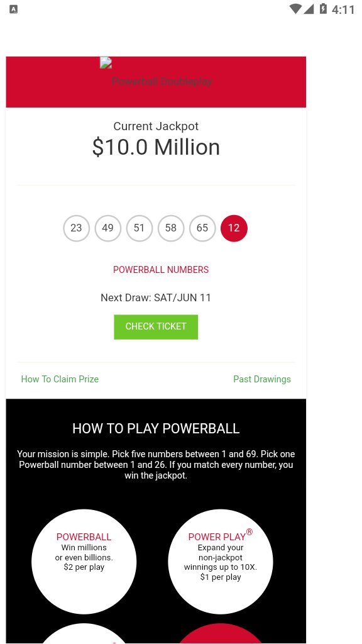Open the POWER PLAY info circle
Viewport: 362px width, 644px height.
click(x=220, y=561)
